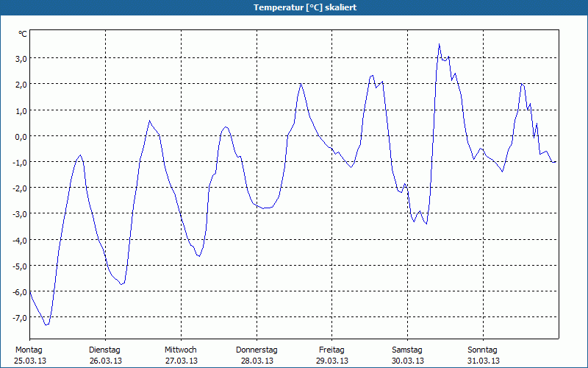Screen dimensions: 588x368
Task: Select the Sonntag day label
Action: (483, 350)
